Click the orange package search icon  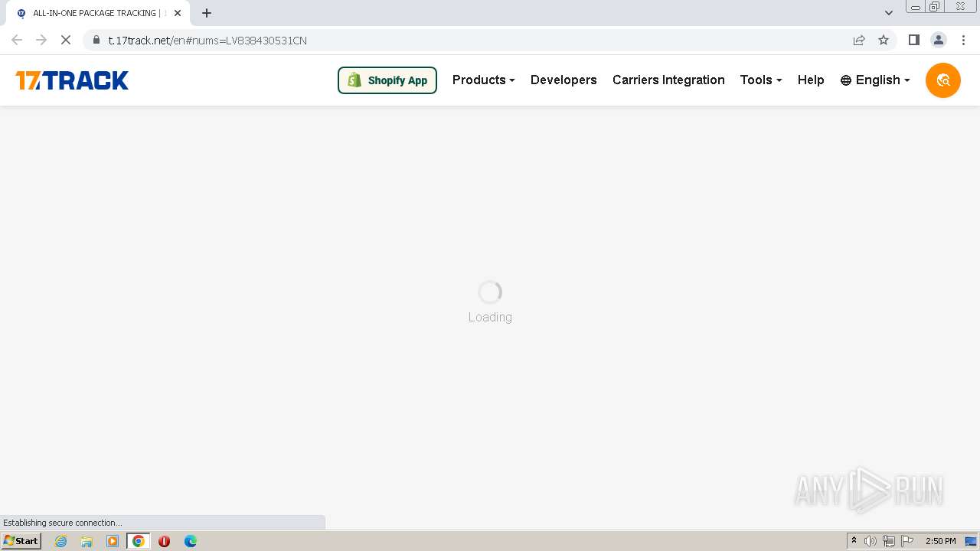(x=943, y=80)
